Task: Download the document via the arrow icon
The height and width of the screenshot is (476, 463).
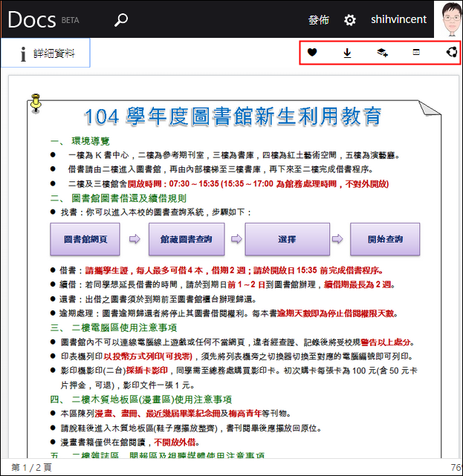Action: [347, 53]
